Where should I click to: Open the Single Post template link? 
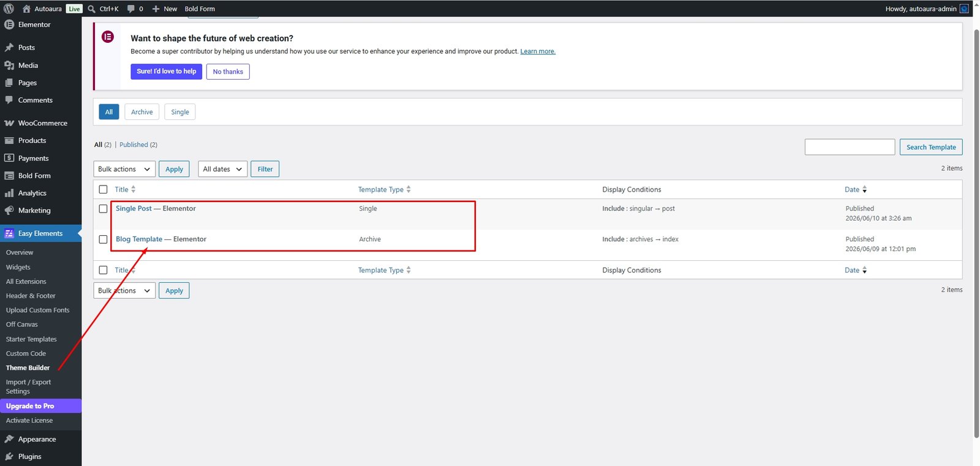click(x=134, y=208)
